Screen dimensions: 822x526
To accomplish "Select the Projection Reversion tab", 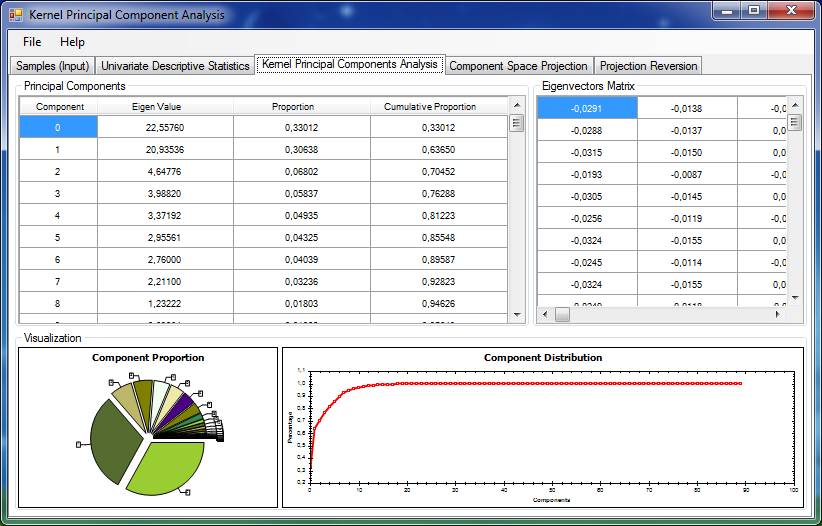I will click(x=648, y=66).
